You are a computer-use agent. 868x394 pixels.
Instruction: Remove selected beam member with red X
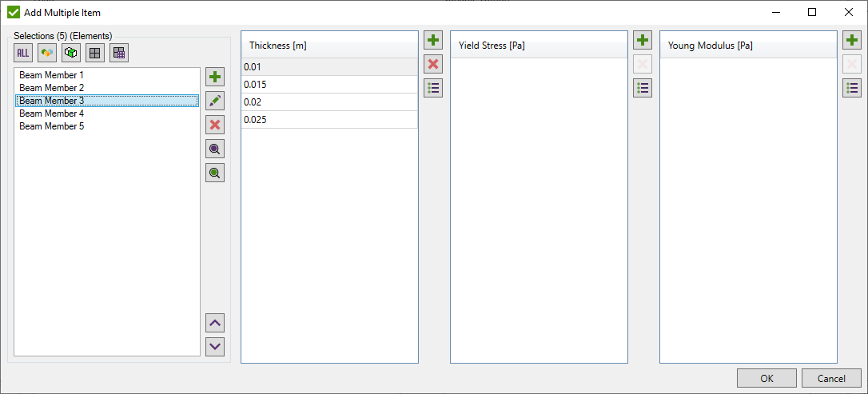[x=215, y=125]
